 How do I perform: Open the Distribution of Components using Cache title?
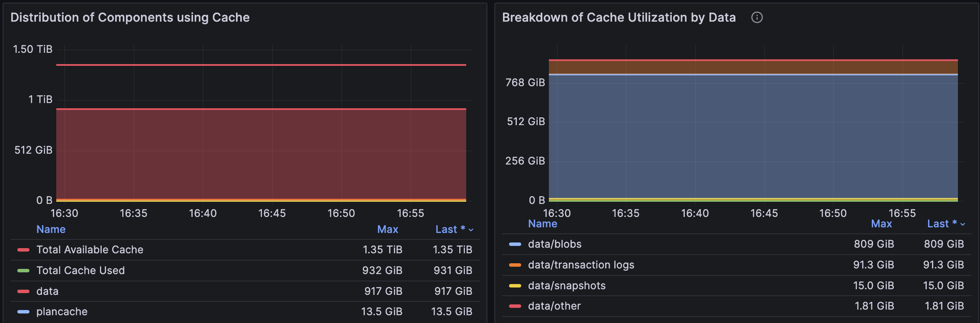coord(130,17)
